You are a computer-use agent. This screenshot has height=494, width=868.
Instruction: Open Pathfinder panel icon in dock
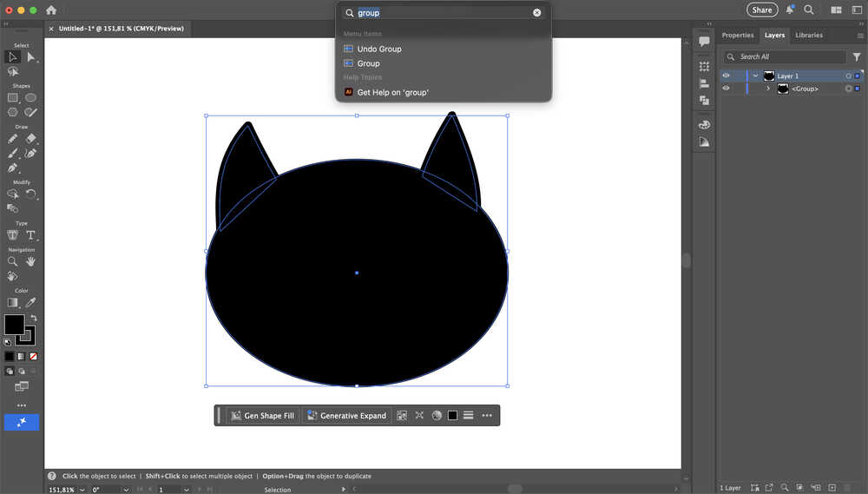click(704, 100)
